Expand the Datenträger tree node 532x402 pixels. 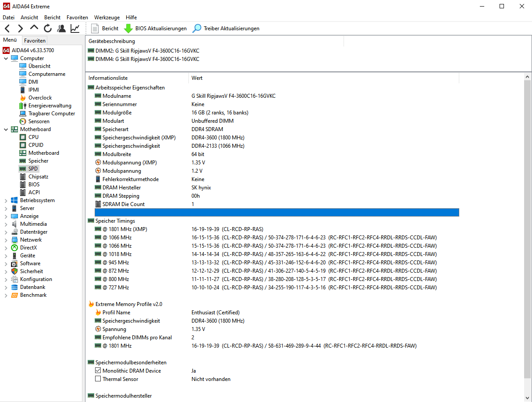click(6, 232)
